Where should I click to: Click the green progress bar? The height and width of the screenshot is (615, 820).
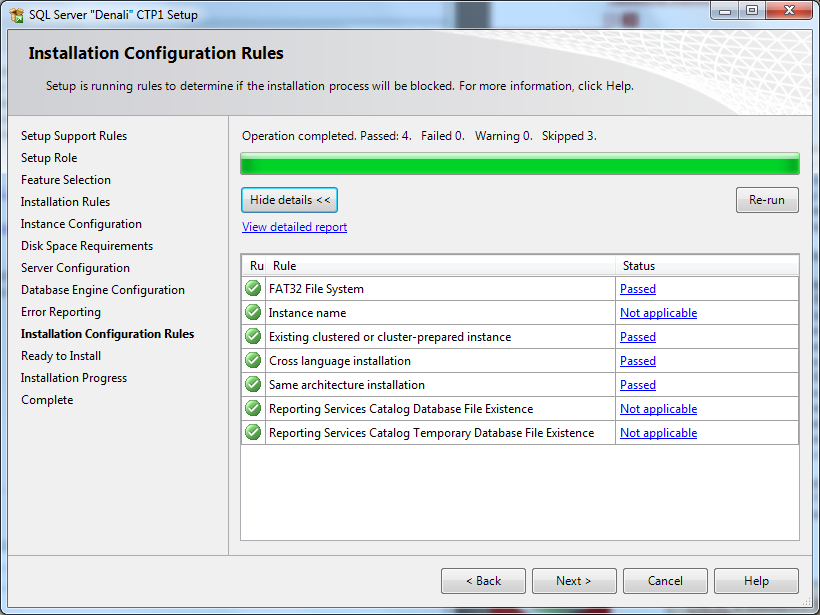520,164
